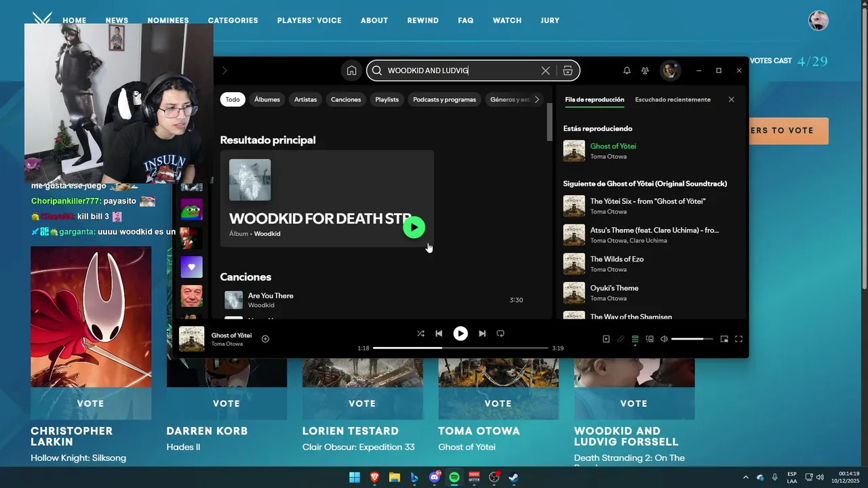Open Liked Songs heart in Spotify sidebar
The height and width of the screenshot is (488, 868).
click(191, 267)
